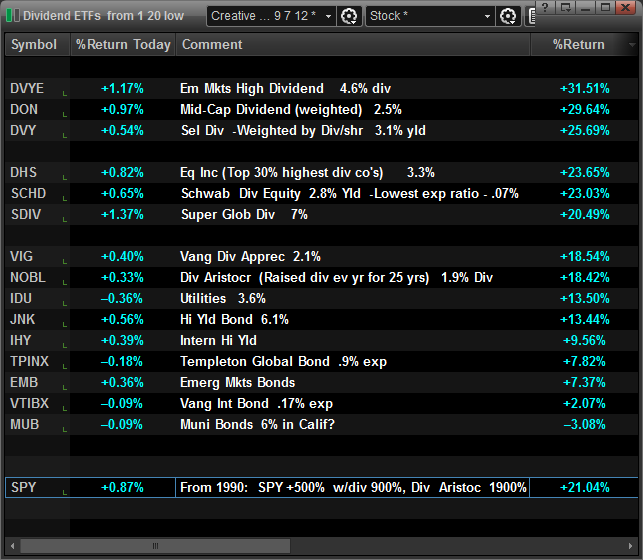Select the TPINX symbol cell
The width and height of the screenshot is (643, 560).
coord(37,362)
